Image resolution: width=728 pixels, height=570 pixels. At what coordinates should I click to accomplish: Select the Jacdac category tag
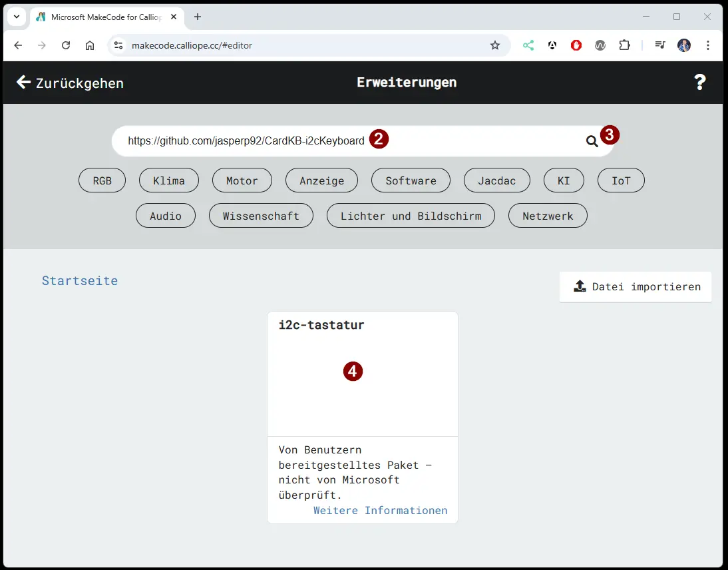[x=496, y=180]
